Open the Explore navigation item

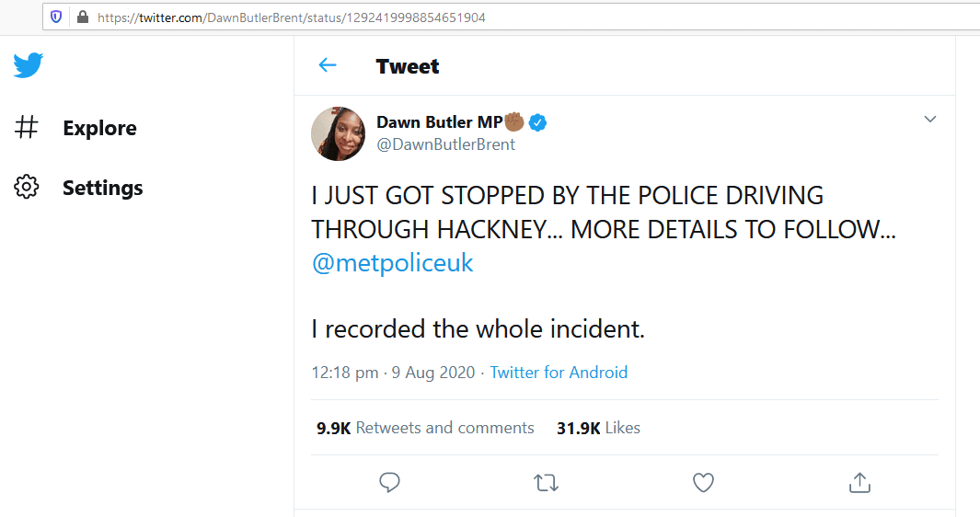click(x=99, y=128)
